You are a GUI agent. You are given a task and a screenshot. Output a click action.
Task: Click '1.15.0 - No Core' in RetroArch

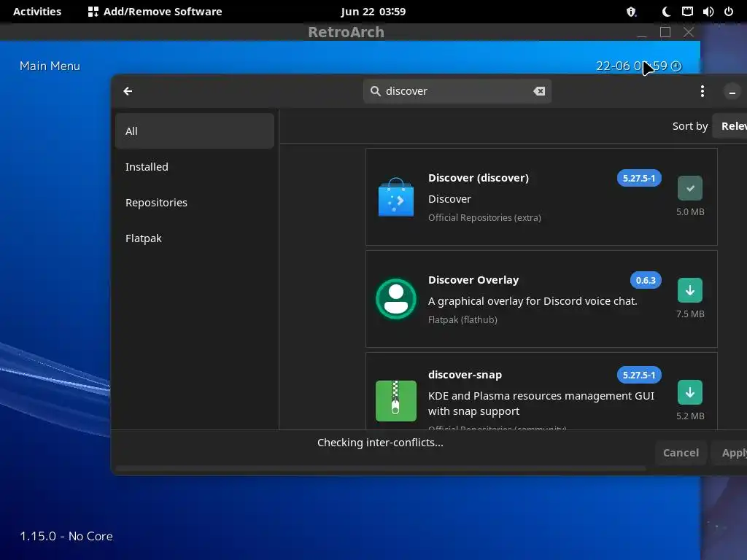coord(66,536)
